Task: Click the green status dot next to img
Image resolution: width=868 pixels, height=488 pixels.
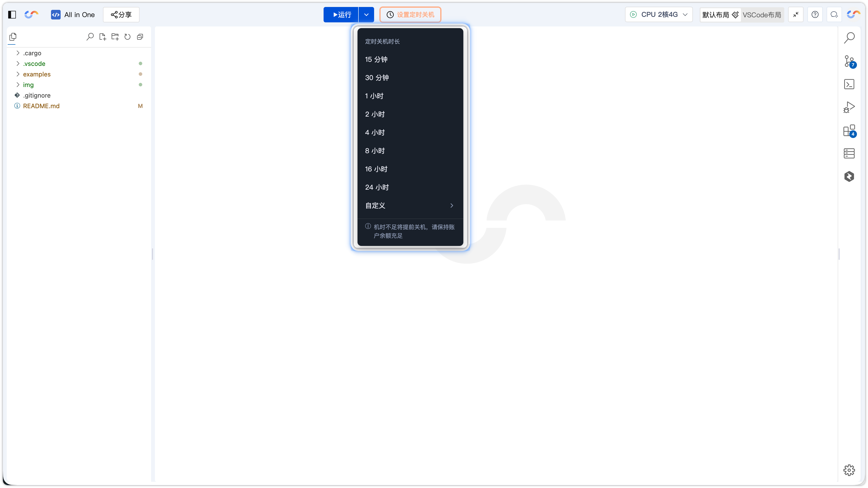Action: click(x=140, y=85)
